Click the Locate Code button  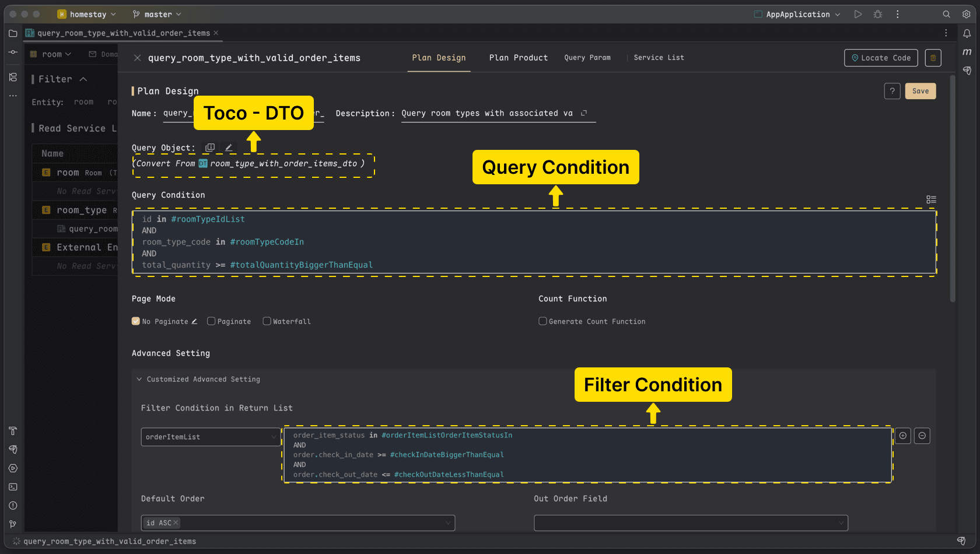[881, 58]
